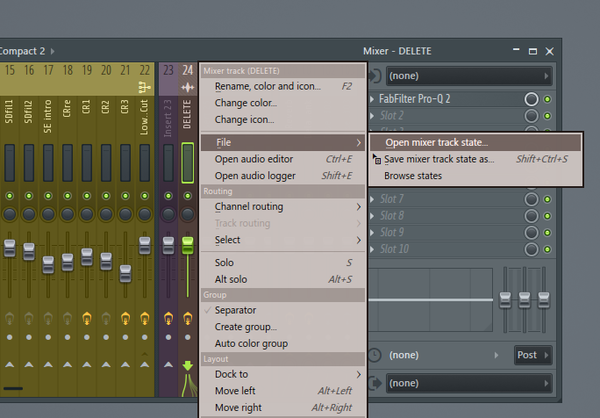The width and height of the screenshot is (600, 418).
Task: Click the parametric EQ graph display
Action: 430,300
